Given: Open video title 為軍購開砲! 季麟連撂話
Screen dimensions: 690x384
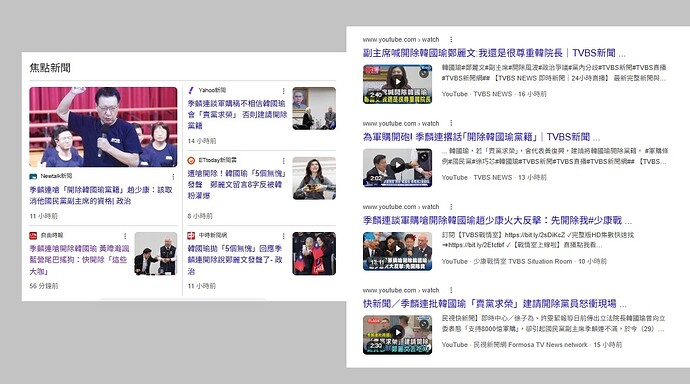Looking at the screenshot, I should click(x=481, y=137).
